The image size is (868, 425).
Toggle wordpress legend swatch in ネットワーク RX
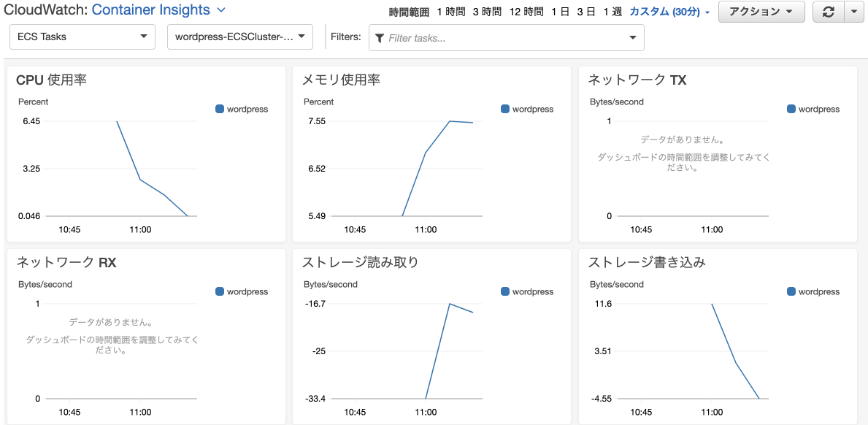pos(220,291)
